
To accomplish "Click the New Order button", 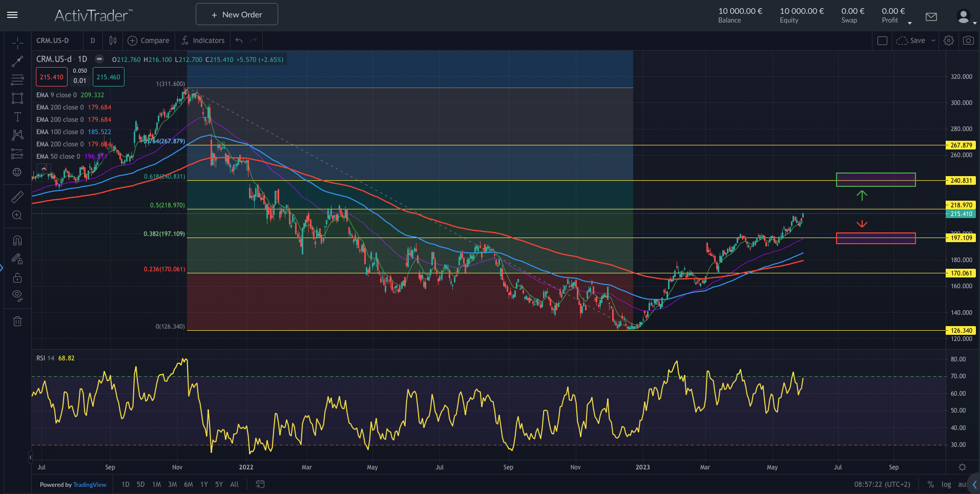I will click(x=237, y=14).
